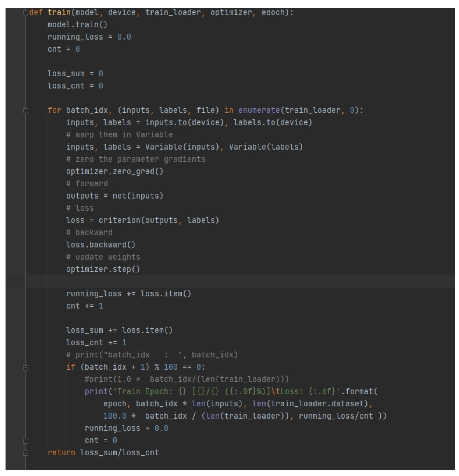Image resolution: width=459 pixels, height=476 pixels.
Task: Collapse the for batch_idx loop fold marker
Action: pyautogui.click(x=25, y=111)
